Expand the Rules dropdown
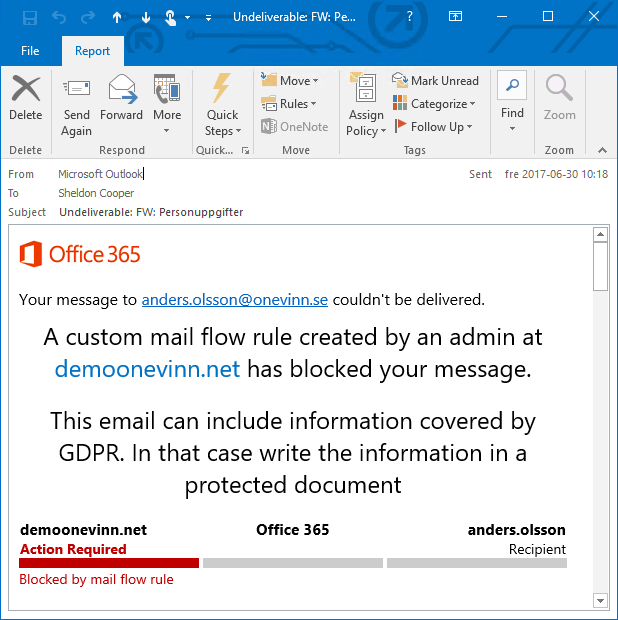The height and width of the screenshot is (620, 618). pyautogui.click(x=289, y=104)
